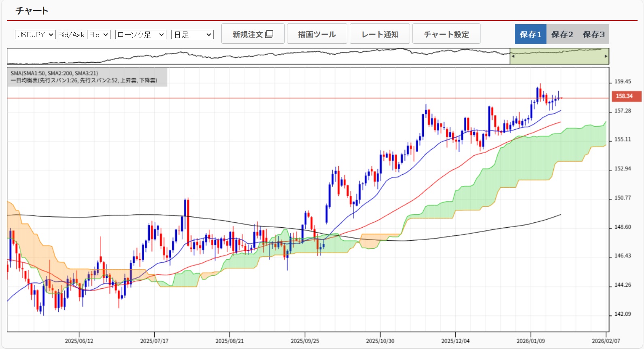This screenshot has width=644, height=349.
Task: Switch to the 保存1 tab
Action: [x=530, y=34]
